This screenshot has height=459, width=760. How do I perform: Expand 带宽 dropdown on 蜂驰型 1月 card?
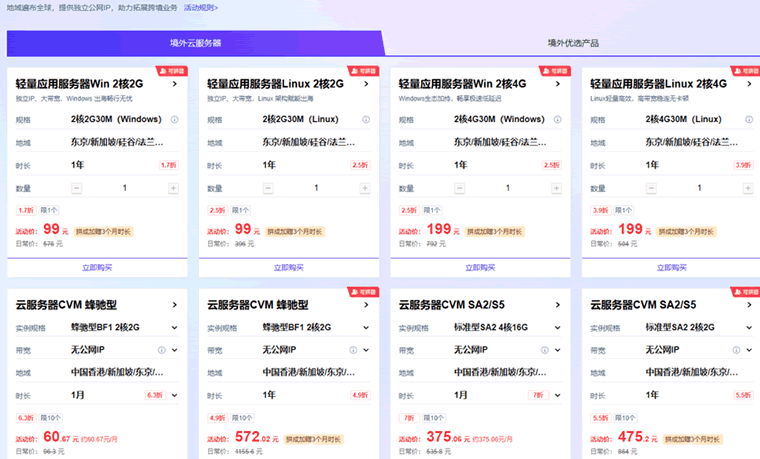point(174,350)
